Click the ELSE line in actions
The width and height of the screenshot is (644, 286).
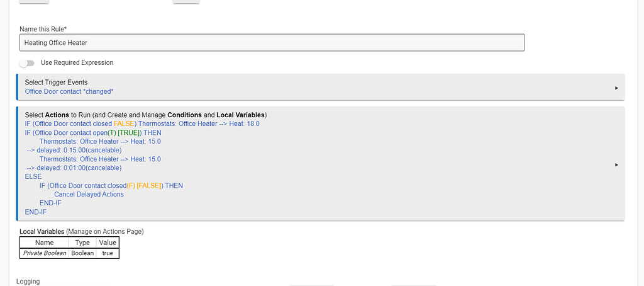coord(33,177)
